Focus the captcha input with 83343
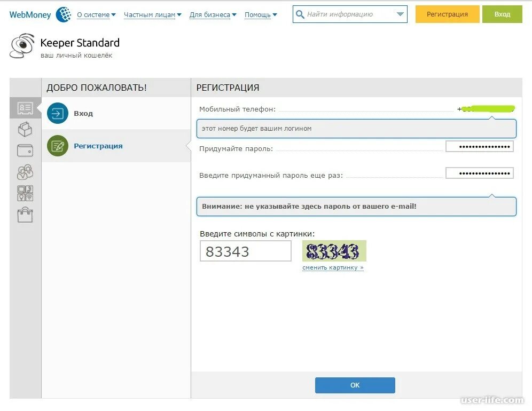Screen dimensions: 532x411 click(245, 251)
